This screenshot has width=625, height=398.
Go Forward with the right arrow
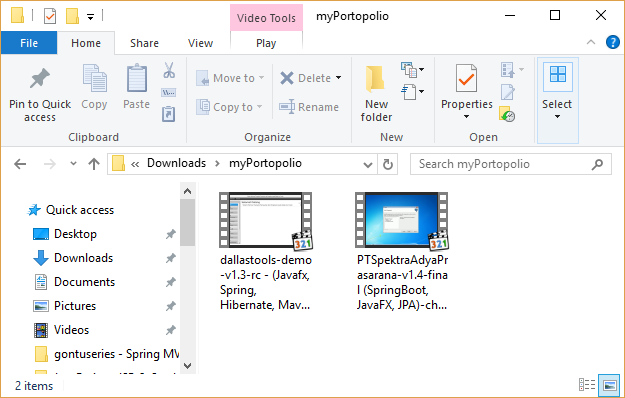coord(49,164)
